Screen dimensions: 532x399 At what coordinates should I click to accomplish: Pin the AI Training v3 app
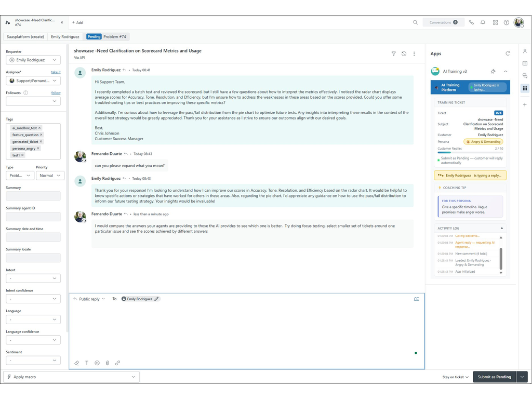coord(493,71)
